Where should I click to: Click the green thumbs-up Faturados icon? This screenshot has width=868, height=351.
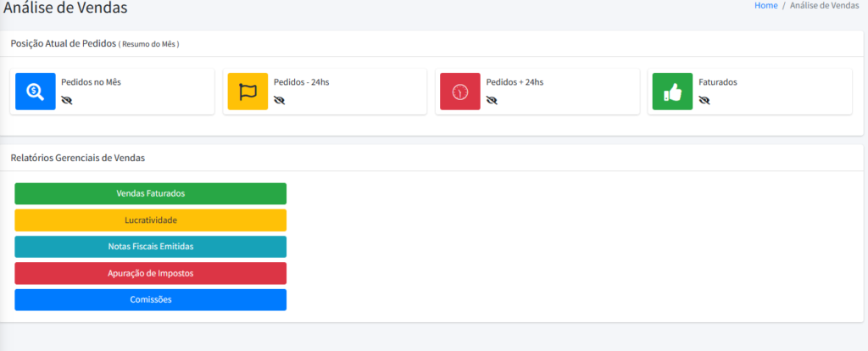coord(672,92)
